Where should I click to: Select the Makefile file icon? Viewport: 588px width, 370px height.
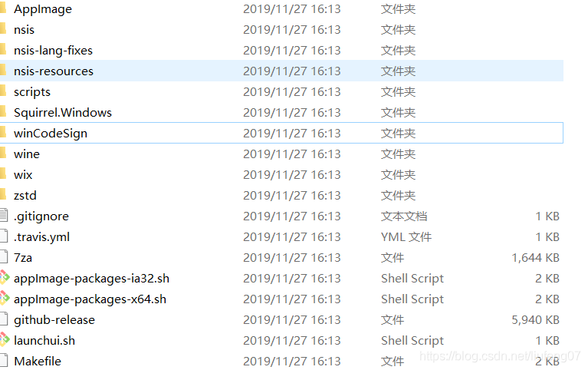click(4, 361)
